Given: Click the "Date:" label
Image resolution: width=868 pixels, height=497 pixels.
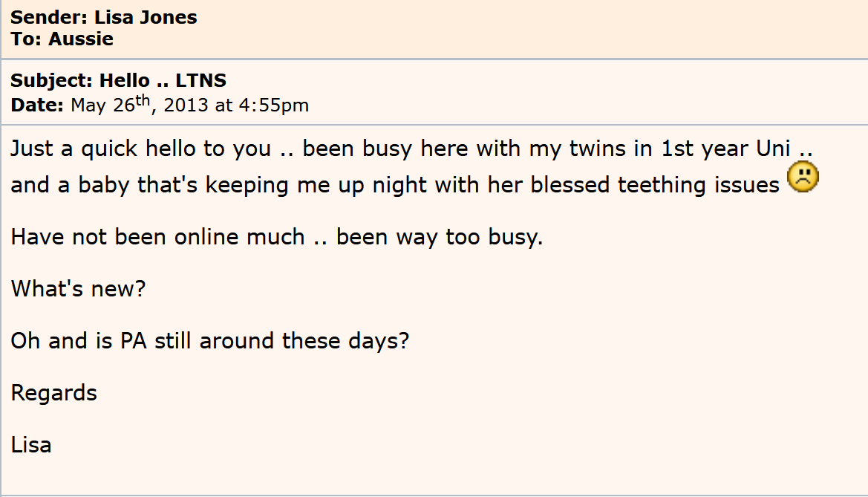Looking at the screenshot, I should pos(37,105).
